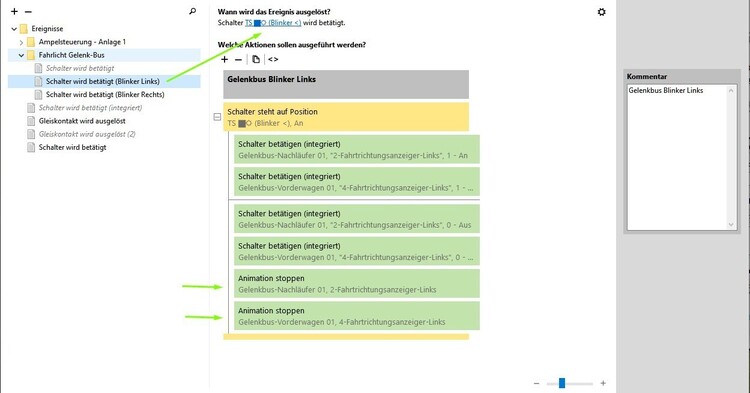Copy the action using the document icon
This screenshot has height=393, width=750.
click(256, 59)
